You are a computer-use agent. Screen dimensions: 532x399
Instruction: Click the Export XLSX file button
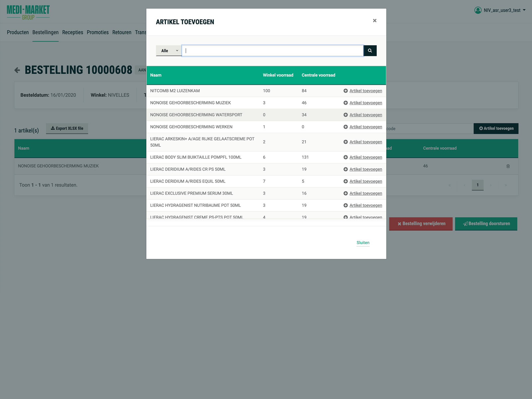point(67,128)
